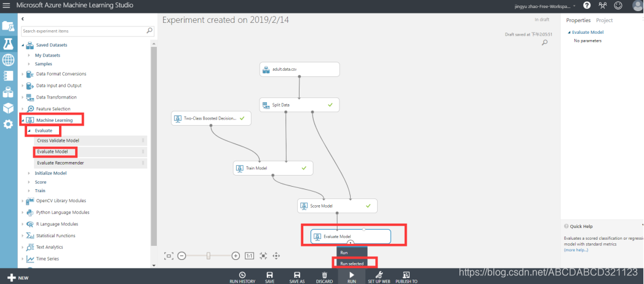Collapse Machine Learning category
This screenshot has height=284, width=644.
coord(23,120)
